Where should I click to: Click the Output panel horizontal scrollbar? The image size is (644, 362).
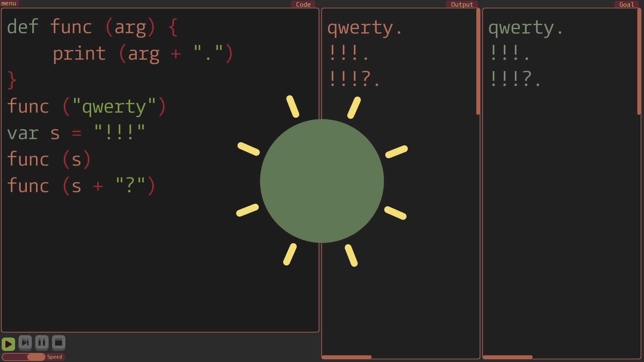pos(346,357)
